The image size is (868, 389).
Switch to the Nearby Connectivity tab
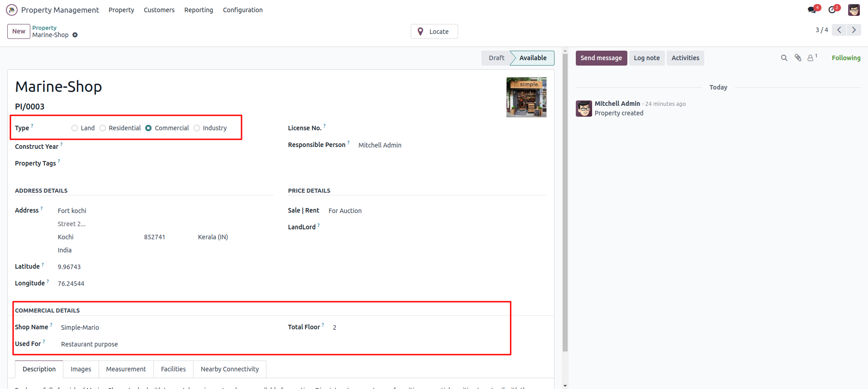pyautogui.click(x=230, y=369)
